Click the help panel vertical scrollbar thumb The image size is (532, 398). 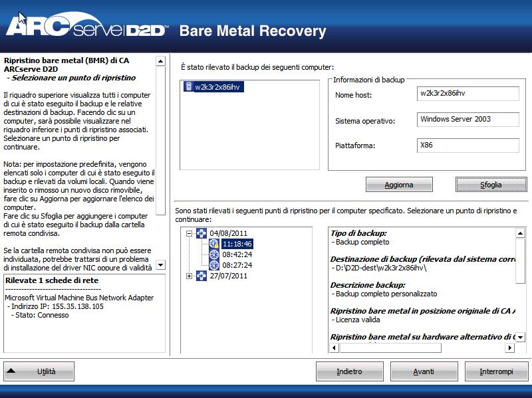(x=160, y=141)
